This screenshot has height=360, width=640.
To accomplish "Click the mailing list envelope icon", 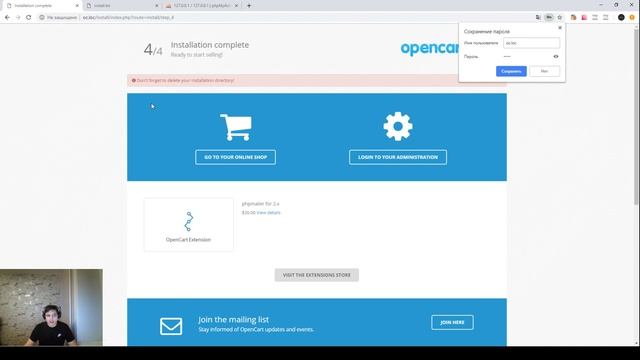I will (x=171, y=326).
